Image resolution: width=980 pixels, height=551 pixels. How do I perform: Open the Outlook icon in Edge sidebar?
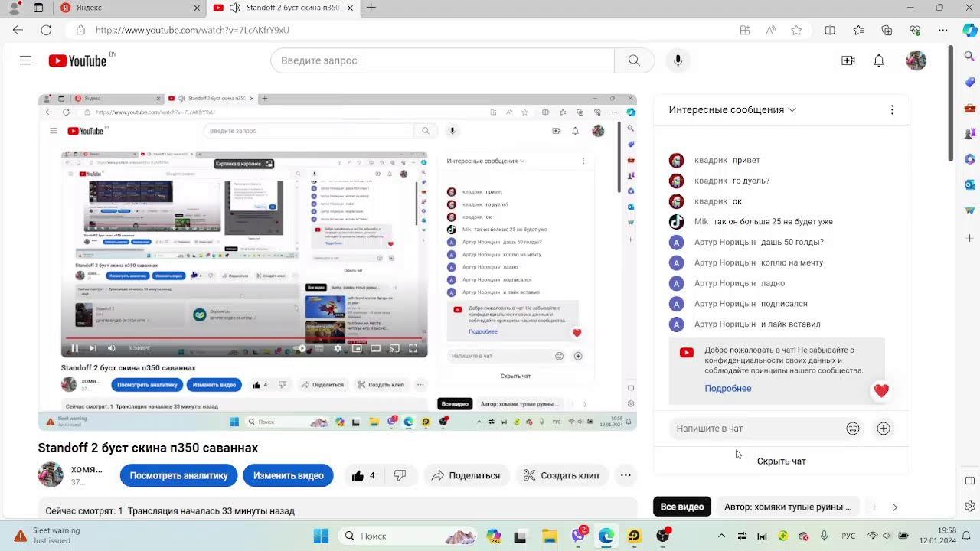970,184
